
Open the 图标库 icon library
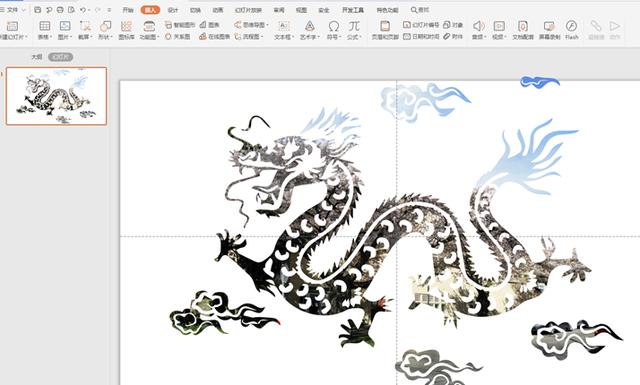[x=127, y=30]
